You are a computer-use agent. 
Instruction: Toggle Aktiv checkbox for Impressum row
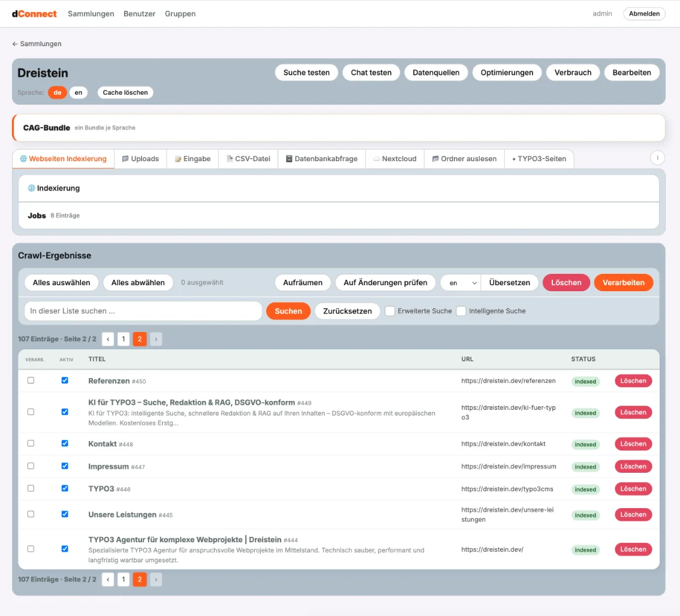(65, 466)
